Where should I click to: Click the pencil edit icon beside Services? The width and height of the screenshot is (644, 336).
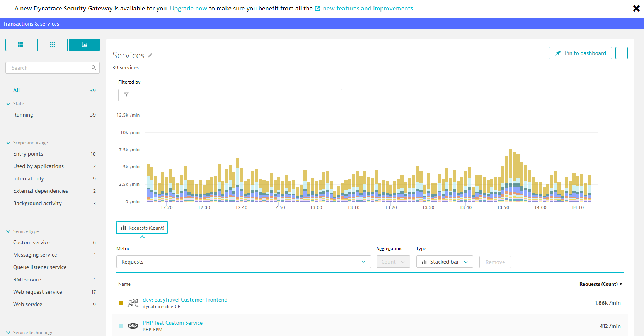150,56
